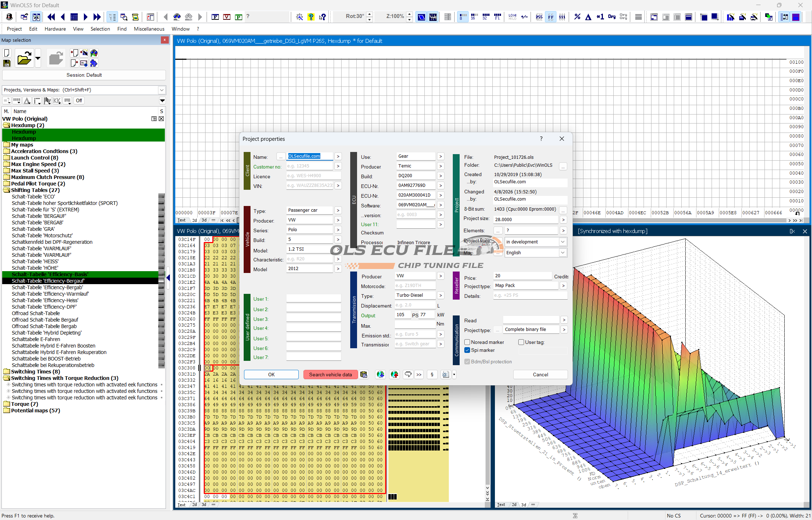Click the Search vehicle data button

(x=330, y=375)
